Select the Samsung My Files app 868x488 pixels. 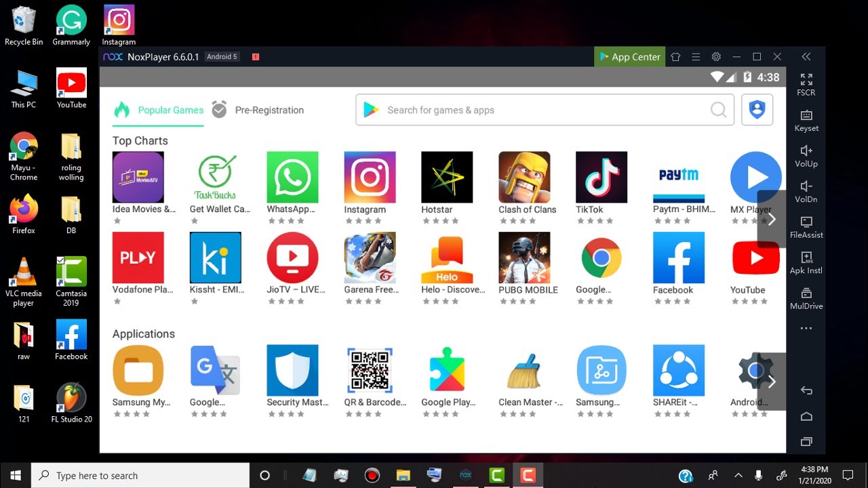pyautogui.click(x=138, y=370)
